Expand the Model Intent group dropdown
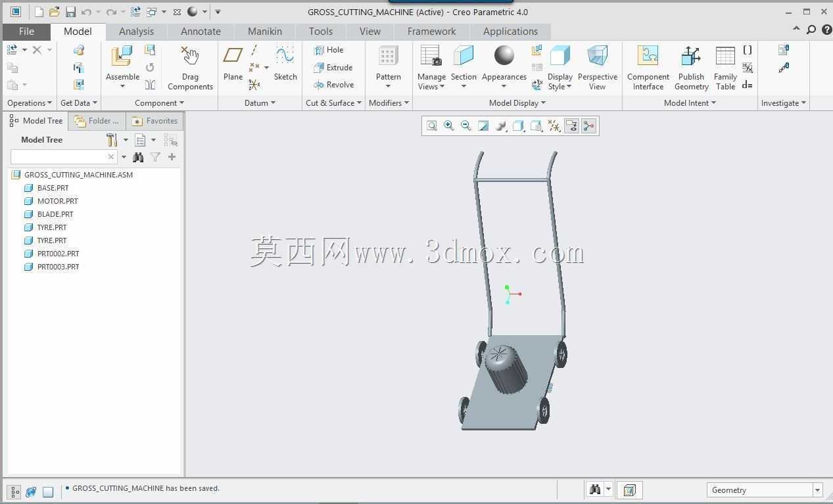The image size is (833, 504). [x=690, y=103]
